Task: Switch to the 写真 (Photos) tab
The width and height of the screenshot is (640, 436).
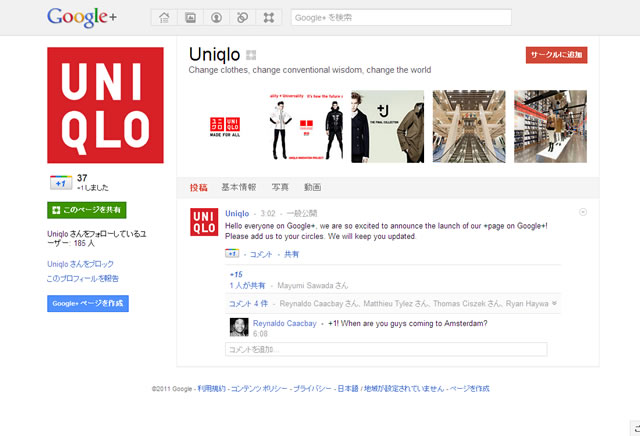Action: coord(280,187)
